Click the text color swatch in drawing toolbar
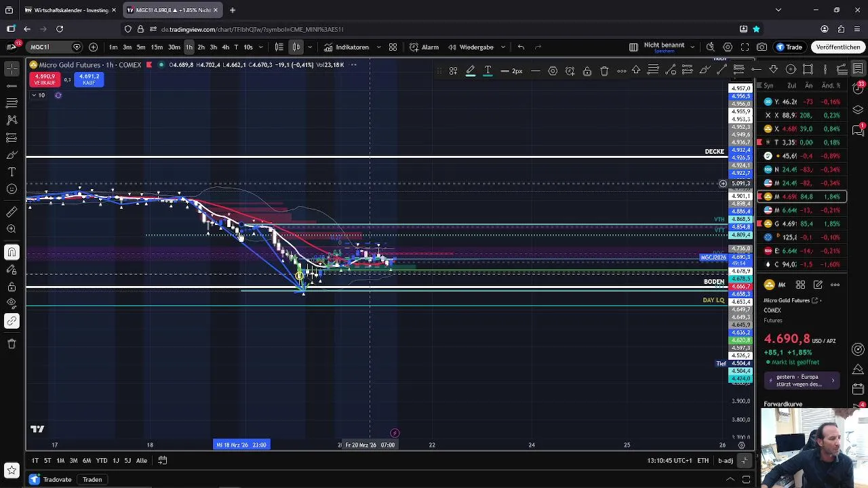 488,70
